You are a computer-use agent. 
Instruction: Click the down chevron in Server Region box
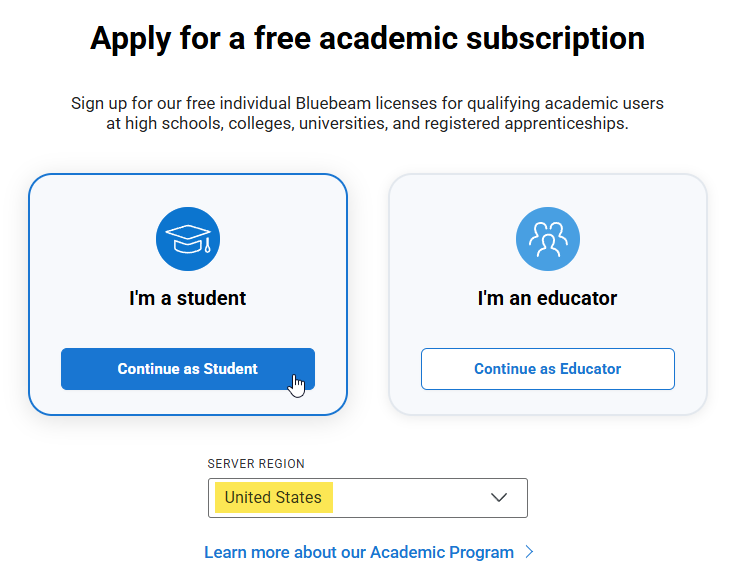click(x=499, y=497)
